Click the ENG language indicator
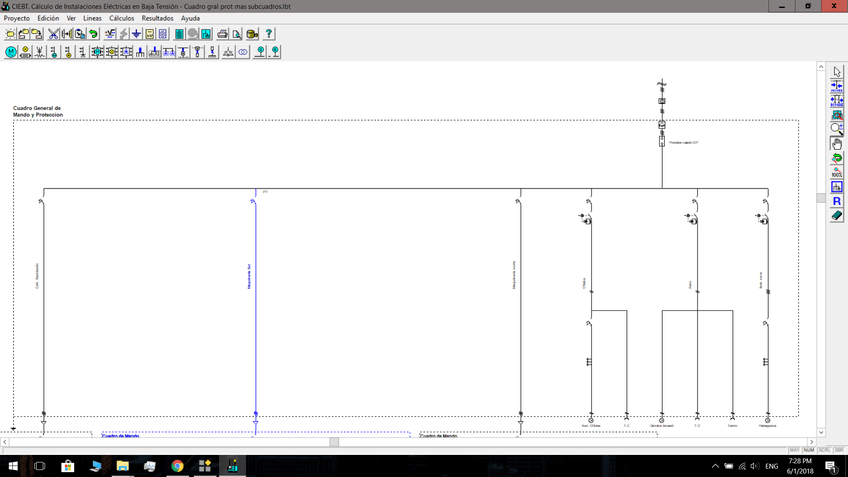 [772, 467]
